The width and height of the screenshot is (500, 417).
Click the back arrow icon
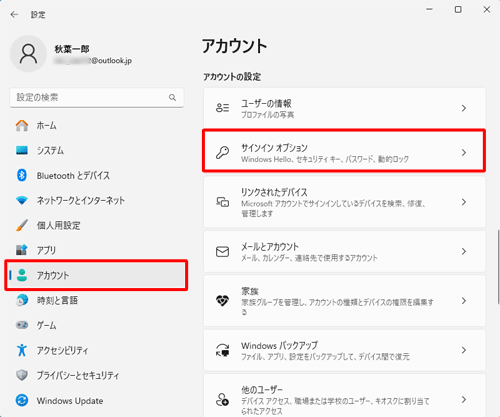[x=14, y=15]
